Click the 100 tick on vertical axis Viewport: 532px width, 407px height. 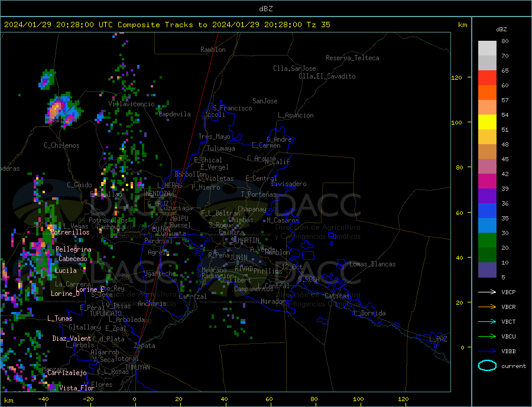click(x=457, y=122)
